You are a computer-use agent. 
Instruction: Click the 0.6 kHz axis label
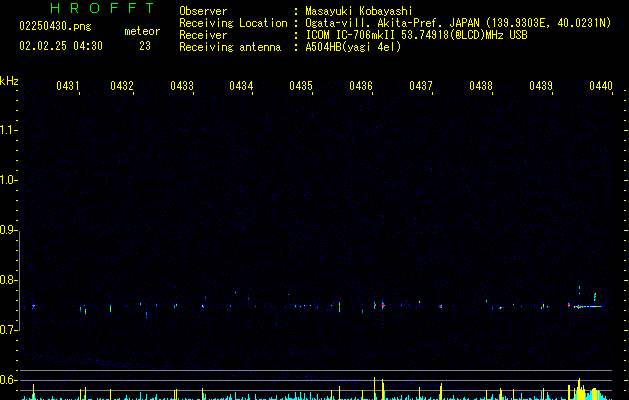point(8,380)
